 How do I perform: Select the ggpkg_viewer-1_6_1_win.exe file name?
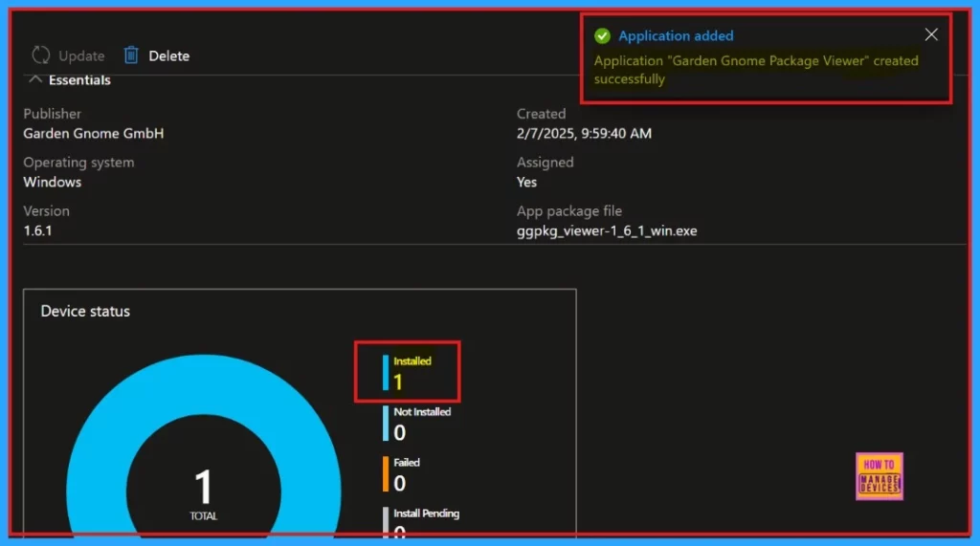point(606,231)
